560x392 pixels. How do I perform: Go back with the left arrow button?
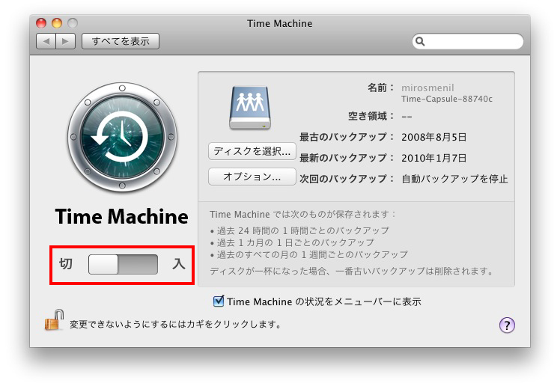tap(46, 41)
